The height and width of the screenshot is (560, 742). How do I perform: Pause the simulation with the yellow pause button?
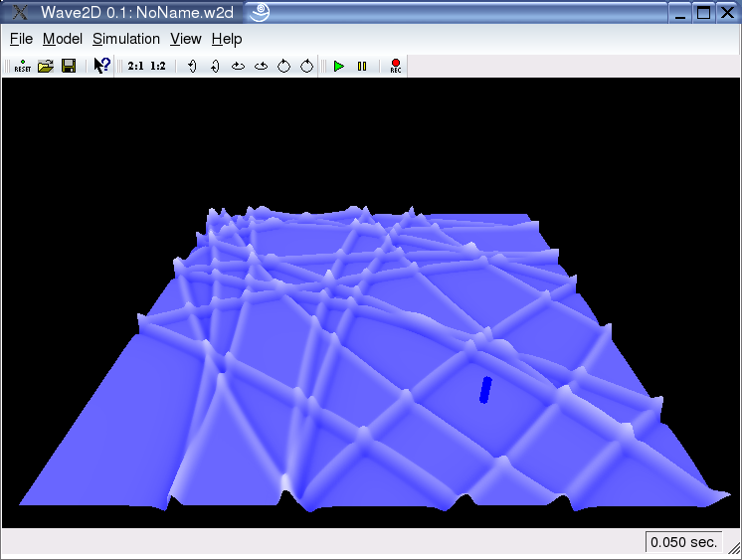point(362,66)
